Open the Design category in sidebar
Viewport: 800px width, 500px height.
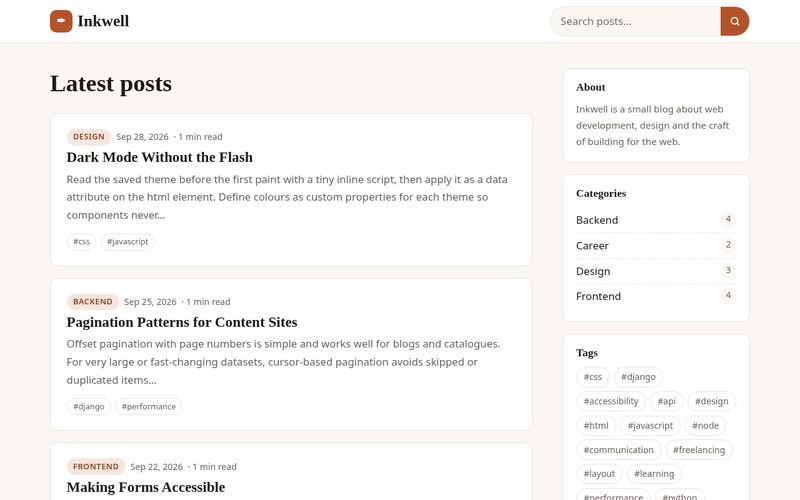(656, 271)
